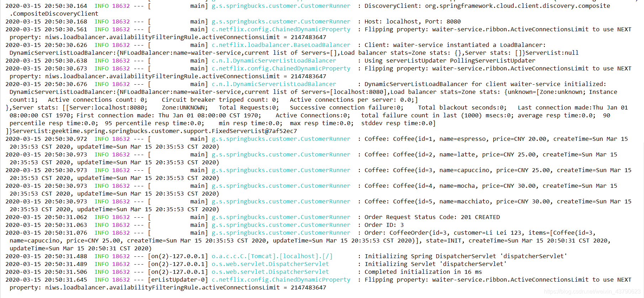Click the timestamp 2020-03-15 20:50:30.972
The width and height of the screenshot is (644, 298).
click(x=46, y=139)
